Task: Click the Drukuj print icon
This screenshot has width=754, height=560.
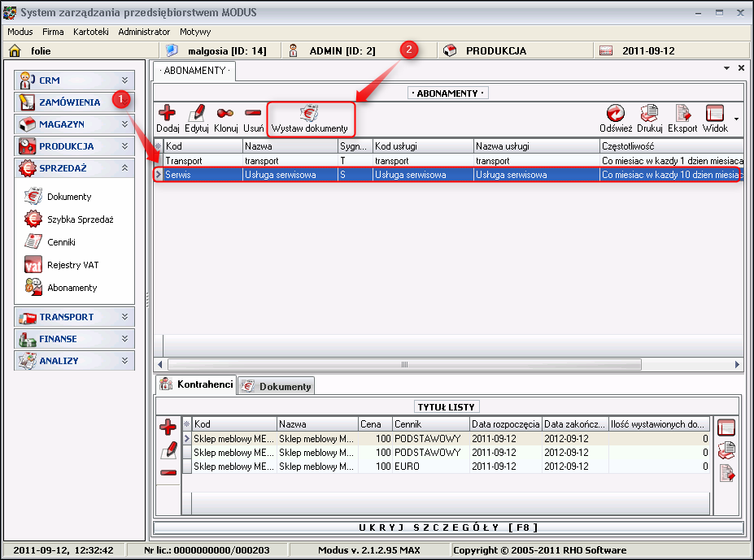Action: pyautogui.click(x=649, y=114)
